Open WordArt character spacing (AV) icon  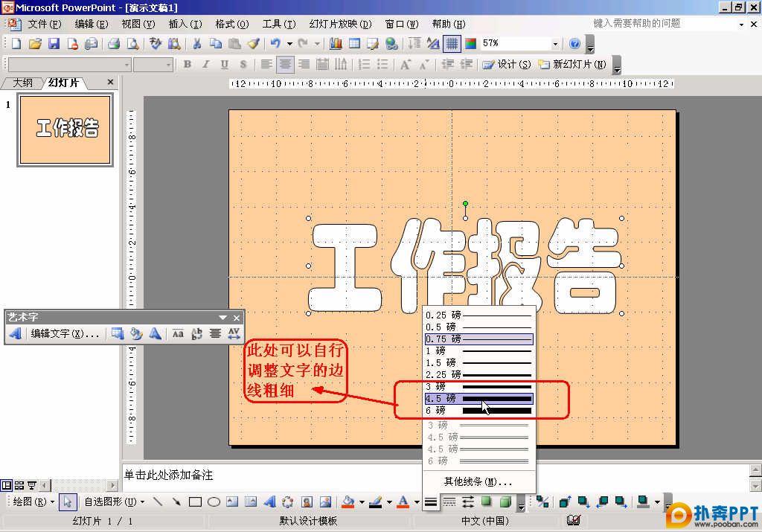click(234, 334)
